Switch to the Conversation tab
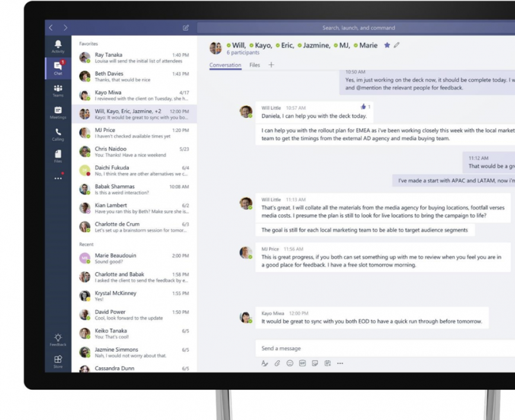 (225, 66)
